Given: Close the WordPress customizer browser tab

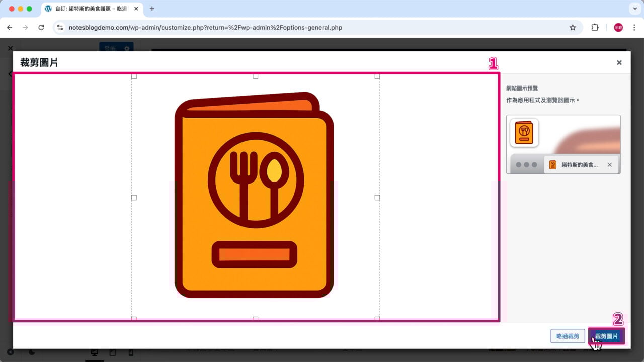Looking at the screenshot, I should click(136, 9).
